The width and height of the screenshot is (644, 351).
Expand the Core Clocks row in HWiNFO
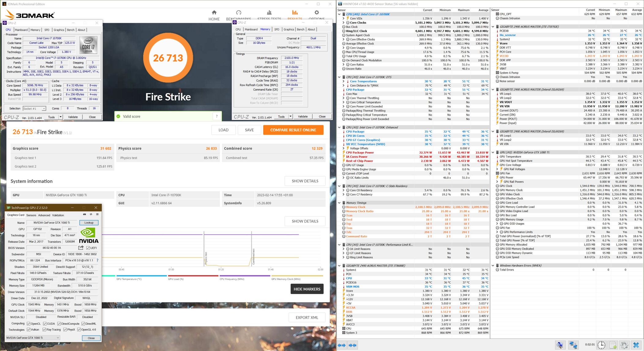(x=344, y=23)
